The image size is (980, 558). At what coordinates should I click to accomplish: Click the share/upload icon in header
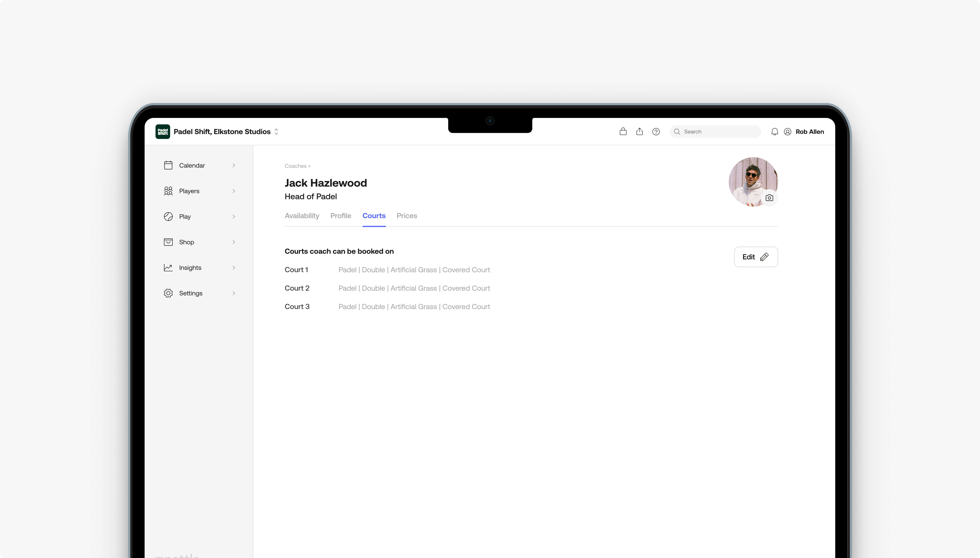pyautogui.click(x=639, y=131)
